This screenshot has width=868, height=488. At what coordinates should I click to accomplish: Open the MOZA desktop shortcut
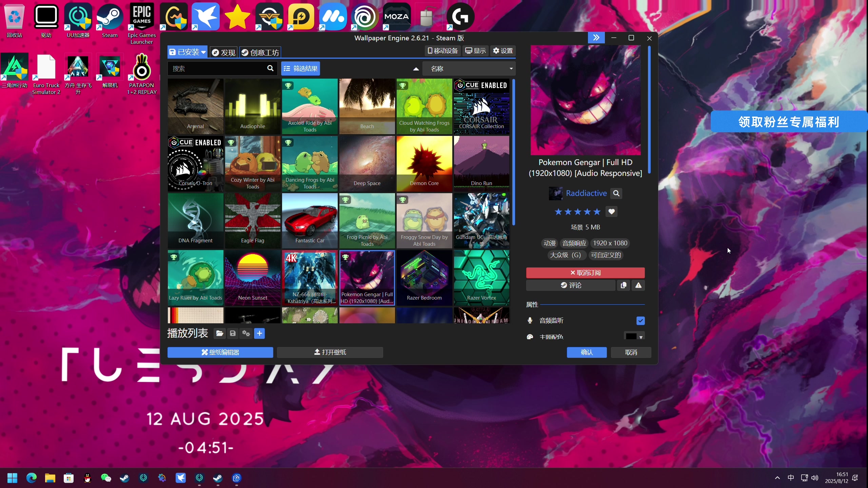click(397, 16)
